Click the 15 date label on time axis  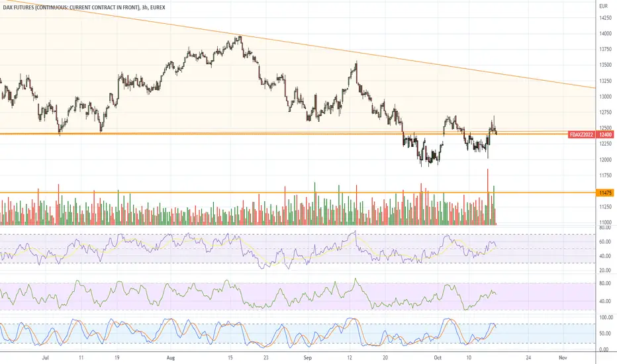pyautogui.click(x=230, y=357)
